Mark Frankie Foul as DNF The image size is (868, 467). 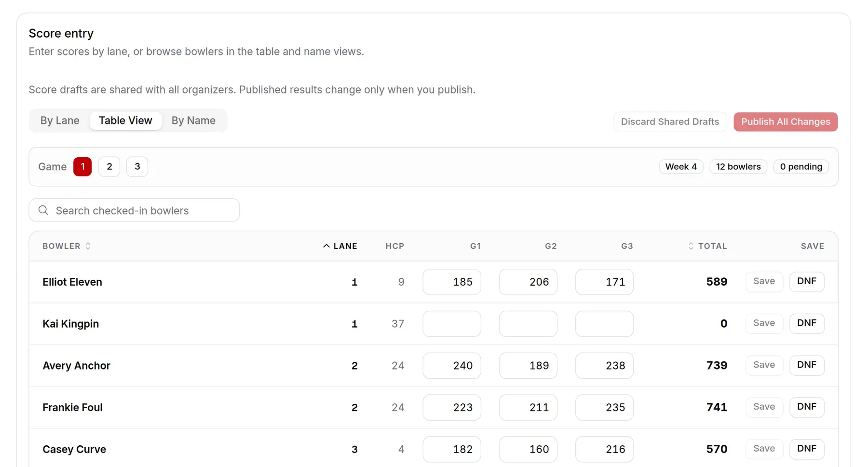[807, 407]
